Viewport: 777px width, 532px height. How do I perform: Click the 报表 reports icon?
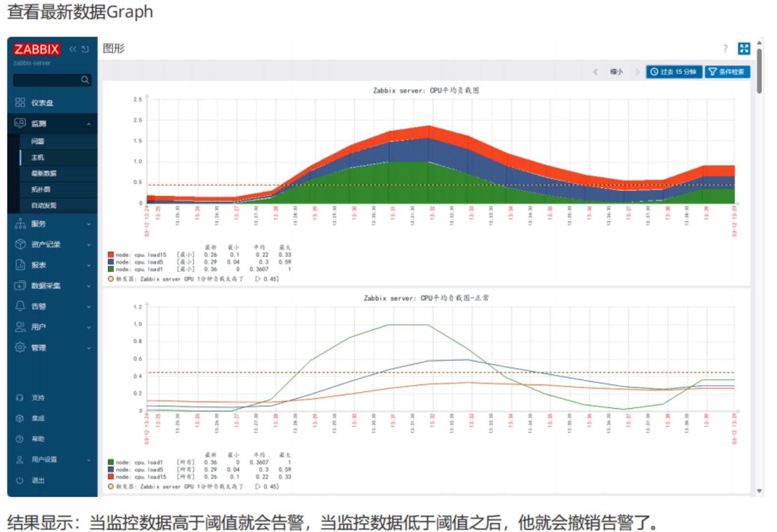pos(20,265)
